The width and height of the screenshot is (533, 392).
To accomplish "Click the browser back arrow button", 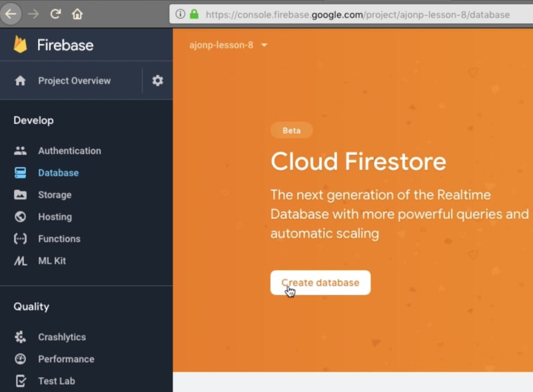I will tap(11, 14).
